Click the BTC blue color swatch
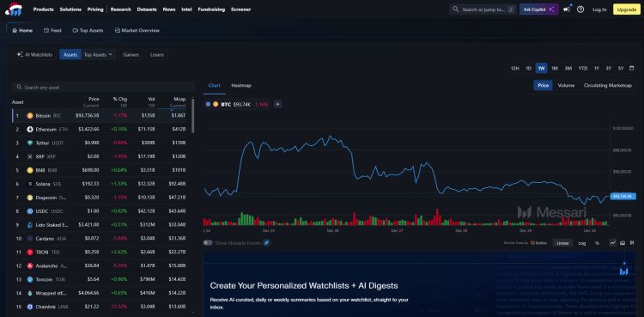This screenshot has width=644, height=317. (x=209, y=105)
